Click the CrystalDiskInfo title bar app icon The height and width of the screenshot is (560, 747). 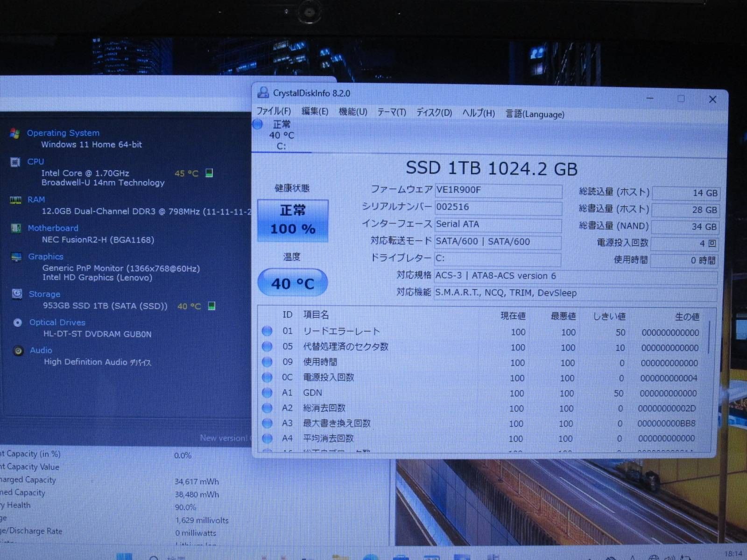(263, 92)
